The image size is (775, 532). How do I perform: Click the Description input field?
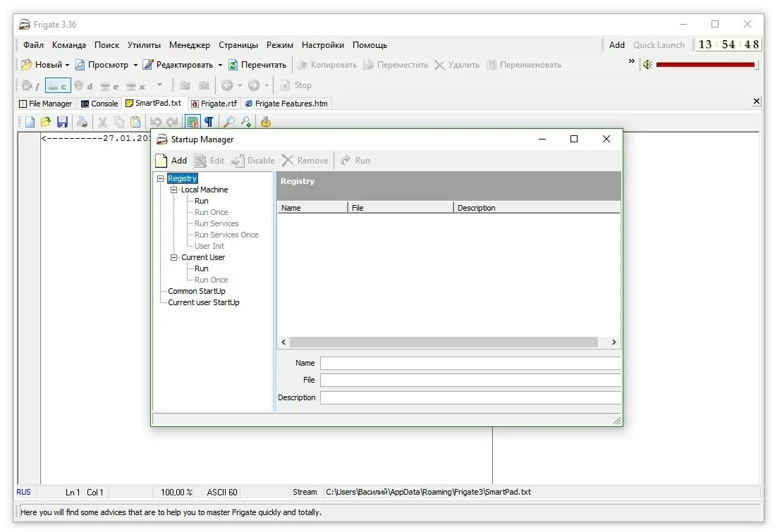coord(470,397)
